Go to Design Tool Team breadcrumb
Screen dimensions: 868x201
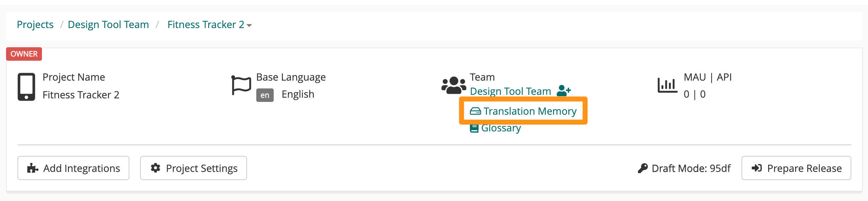pos(108,25)
